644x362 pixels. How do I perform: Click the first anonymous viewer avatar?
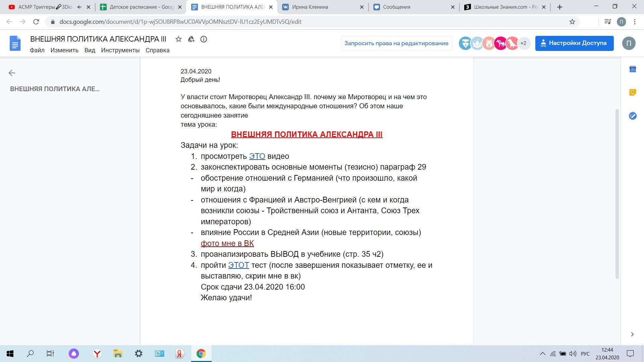465,43
